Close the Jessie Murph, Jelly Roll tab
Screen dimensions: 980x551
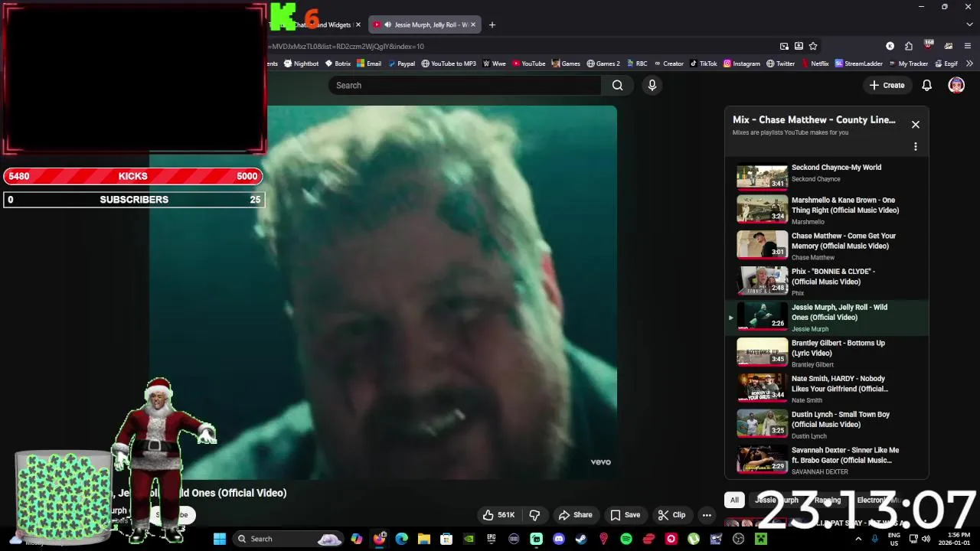click(472, 24)
